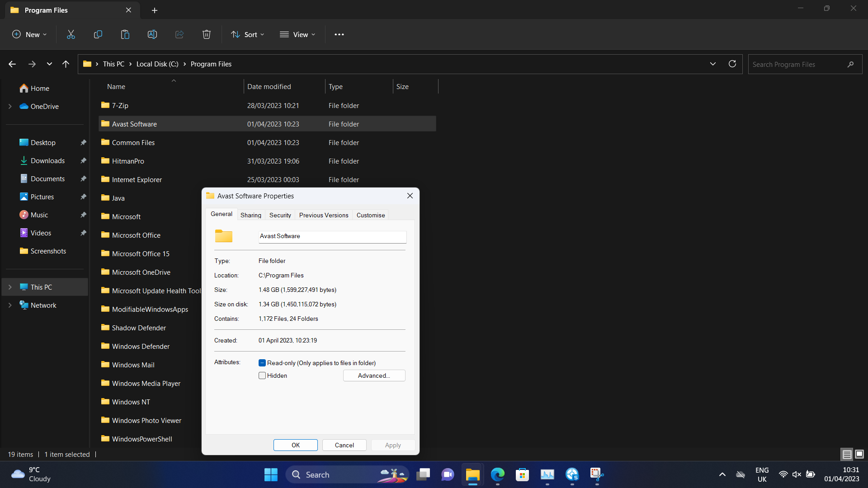The width and height of the screenshot is (868, 488).
Task: Click the Paste clipboard icon
Action: point(125,34)
